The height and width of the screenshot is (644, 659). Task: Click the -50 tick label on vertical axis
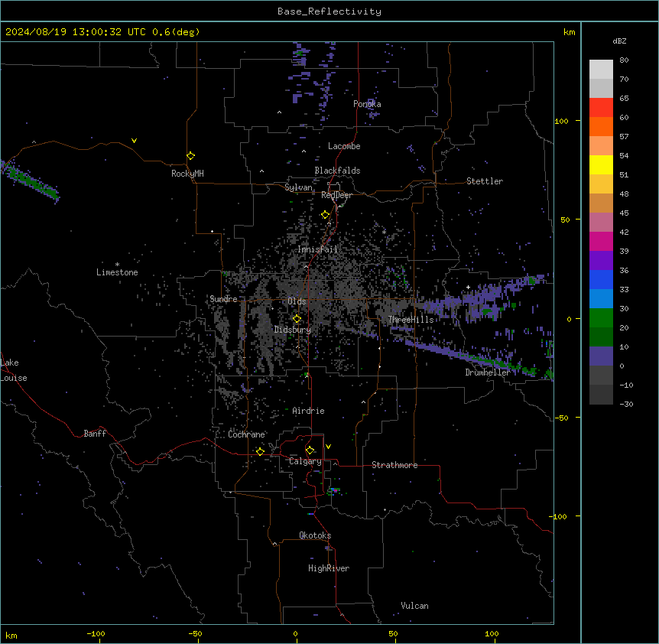pos(561,418)
